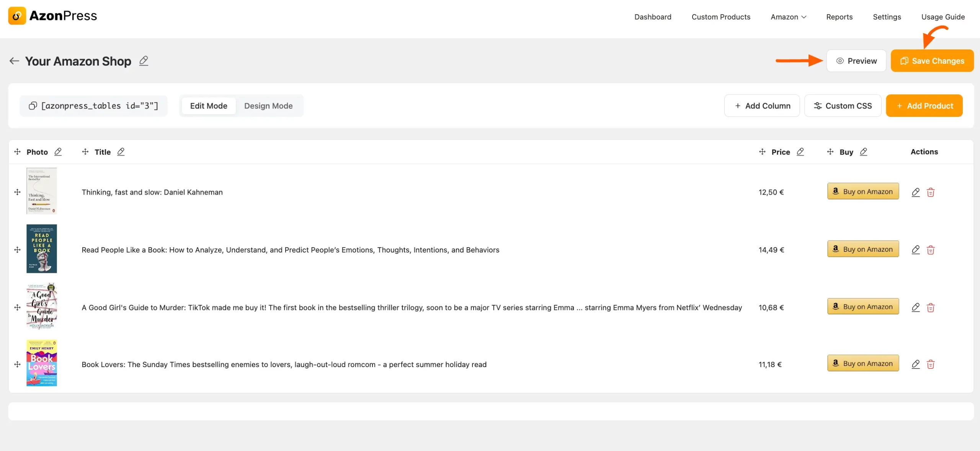Image resolution: width=980 pixels, height=451 pixels.
Task: Edit the Thinking, fast and slow row pencil icon
Action: (916, 192)
